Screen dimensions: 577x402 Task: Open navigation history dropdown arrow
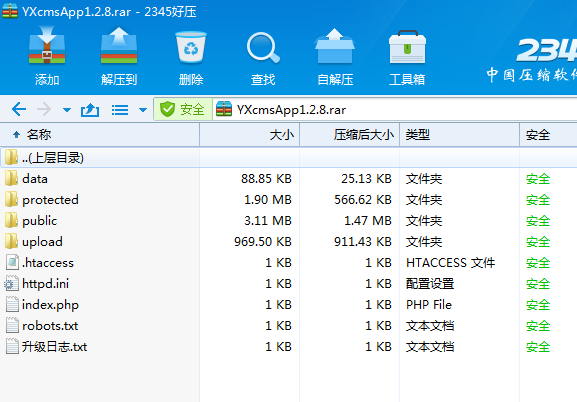(x=67, y=110)
